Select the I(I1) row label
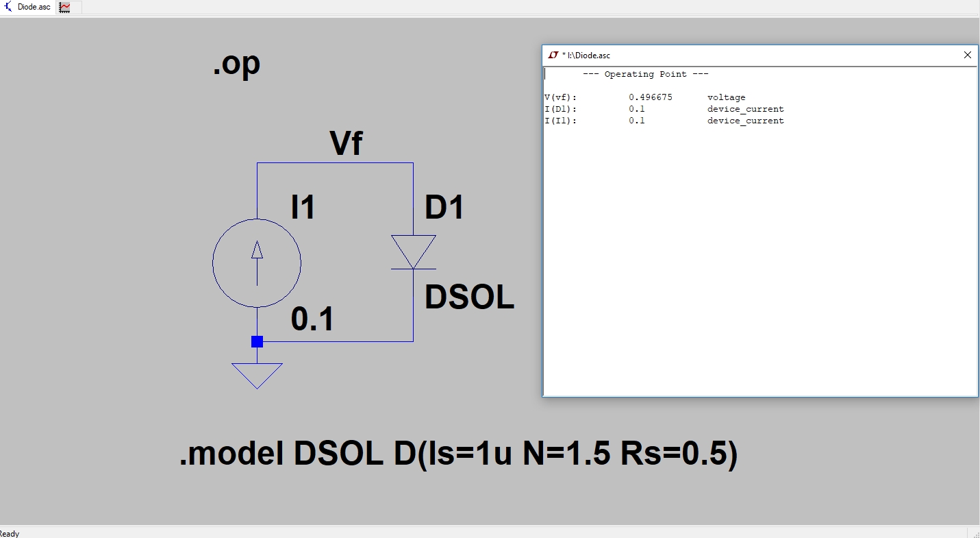The image size is (980, 538). click(561, 121)
